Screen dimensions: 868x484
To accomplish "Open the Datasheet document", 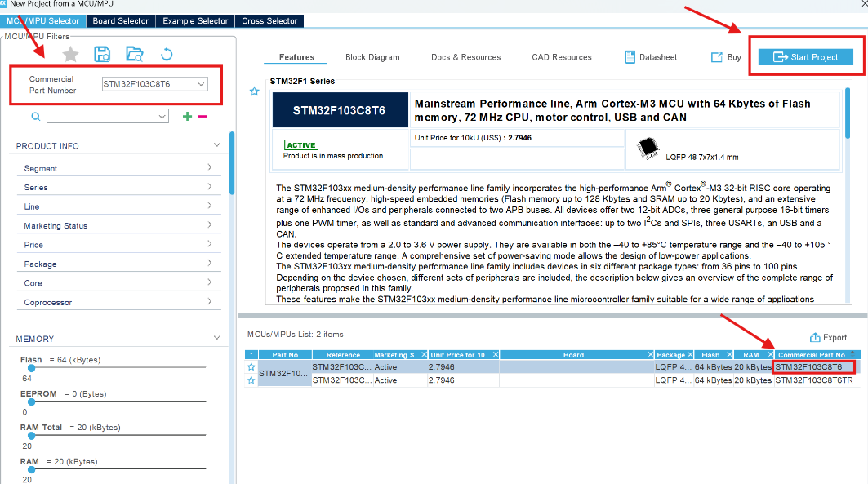I will (651, 57).
